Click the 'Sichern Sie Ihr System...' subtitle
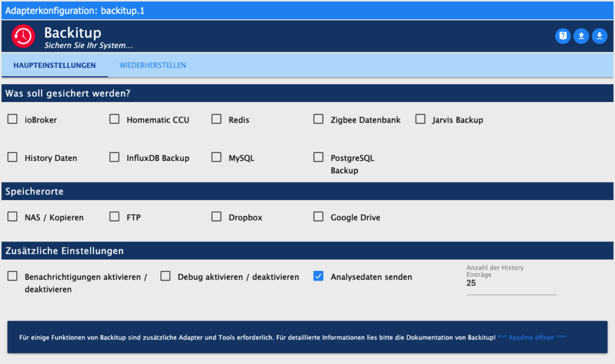Image resolution: width=615 pixels, height=364 pixels. [88, 46]
